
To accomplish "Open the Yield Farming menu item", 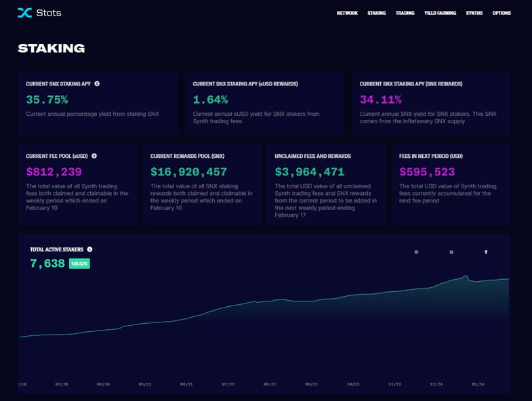I will pyautogui.click(x=440, y=13).
